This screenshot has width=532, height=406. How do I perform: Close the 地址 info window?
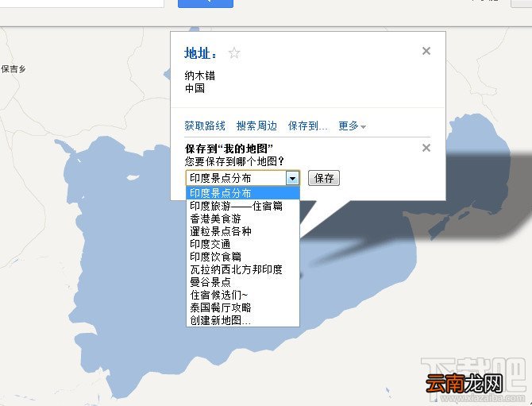(426, 51)
